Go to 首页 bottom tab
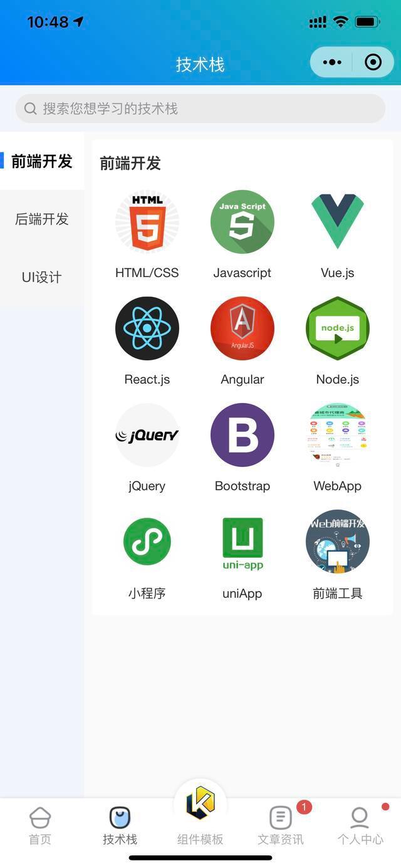401x868 pixels. pos(40,826)
